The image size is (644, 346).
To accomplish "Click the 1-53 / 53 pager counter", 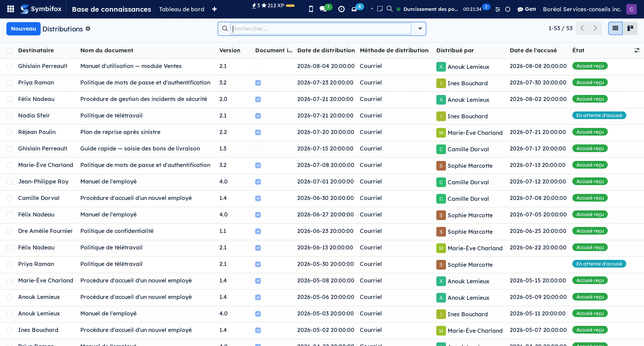I will (560, 28).
